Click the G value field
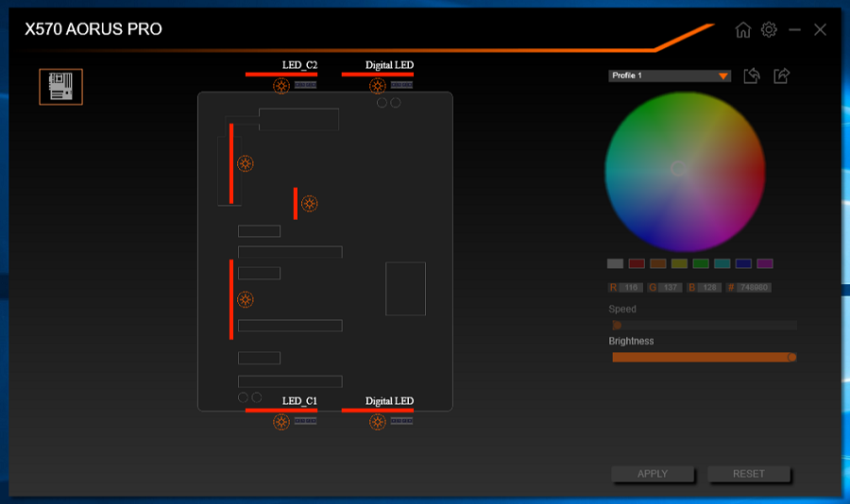The height and width of the screenshot is (504, 850). [671, 288]
